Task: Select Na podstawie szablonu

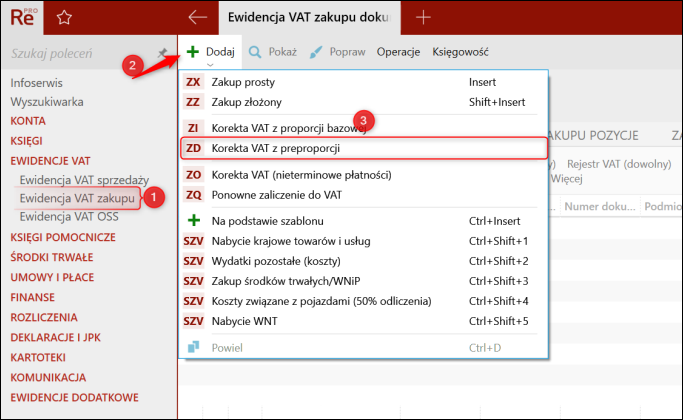Action: click(x=364, y=221)
